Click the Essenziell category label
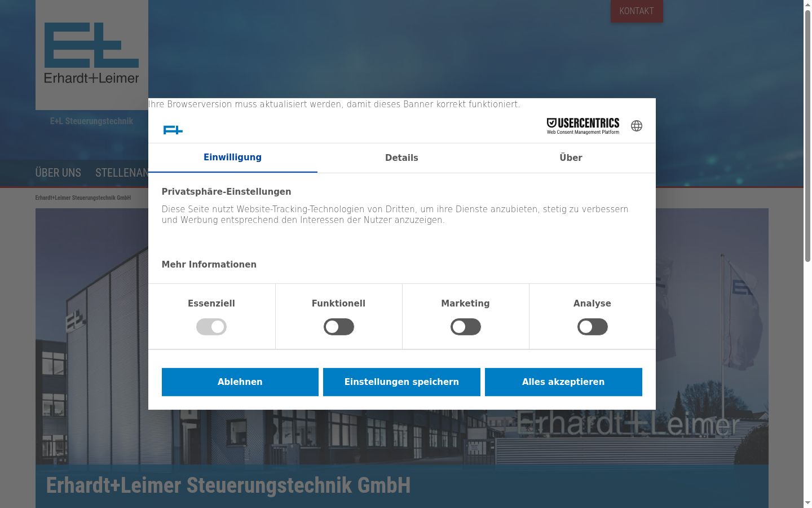The width and height of the screenshot is (812, 508). pyautogui.click(x=211, y=304)
